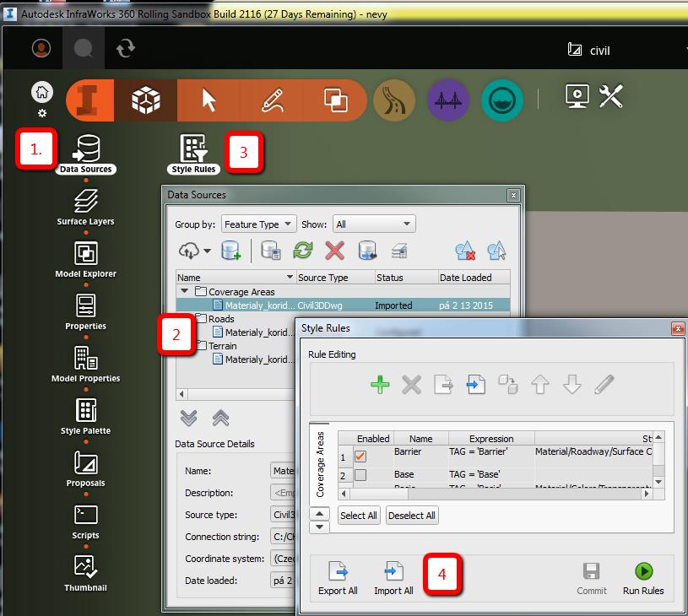This screenshot has width=688, height=616.
Task: Click the Expression column header in rules table
Action: coord(491,438)
